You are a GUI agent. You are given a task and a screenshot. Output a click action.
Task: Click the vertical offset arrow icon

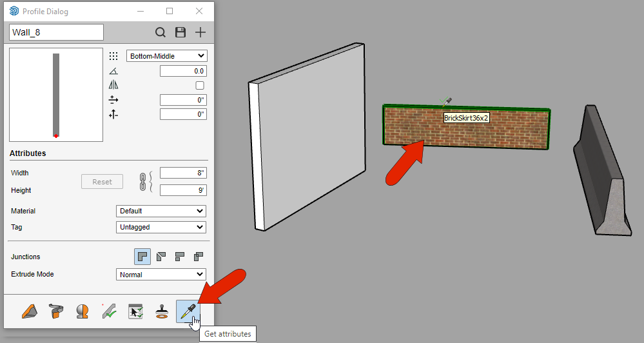tap(113, 115)
